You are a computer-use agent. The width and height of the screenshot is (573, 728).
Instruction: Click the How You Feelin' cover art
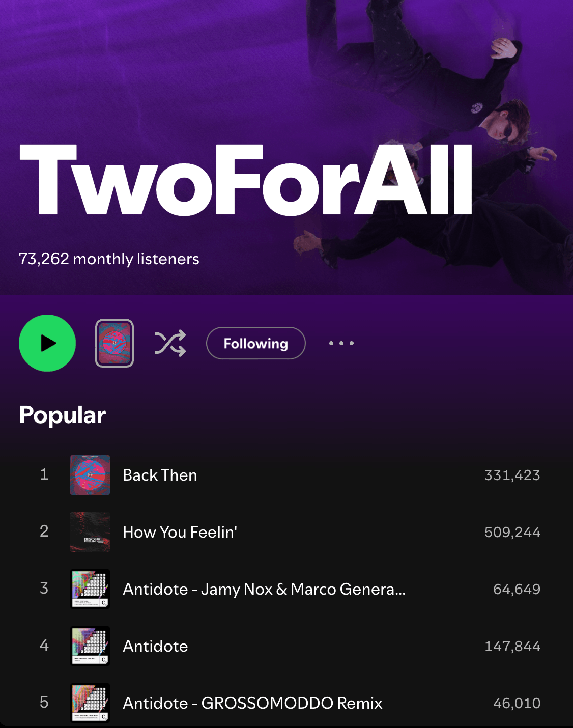tap(90, 532)
